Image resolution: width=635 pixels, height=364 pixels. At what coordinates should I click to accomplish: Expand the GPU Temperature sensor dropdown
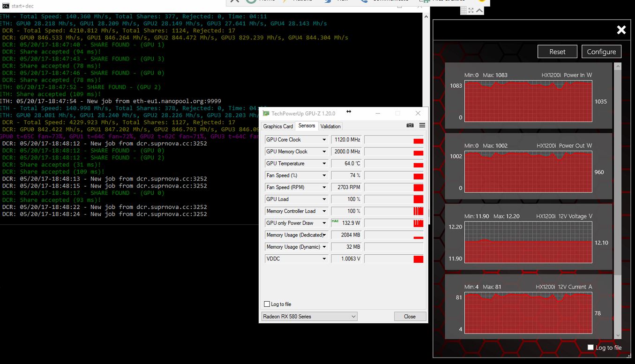click(x=324, y=163)
